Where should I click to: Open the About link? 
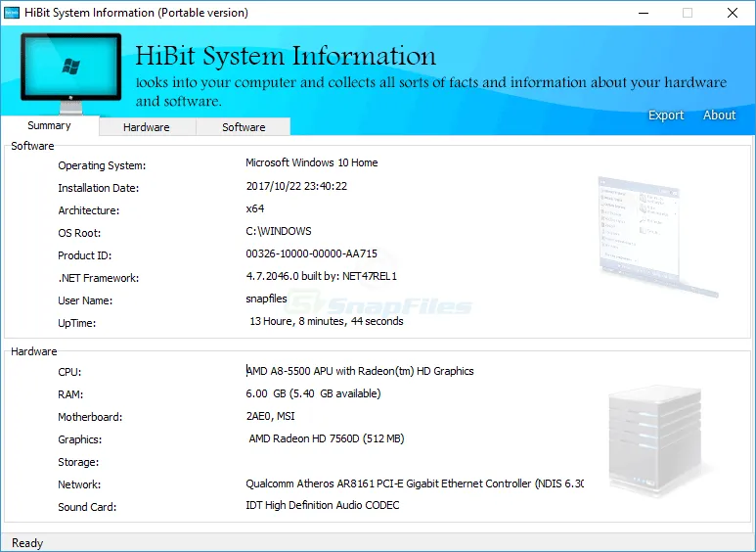720,115
